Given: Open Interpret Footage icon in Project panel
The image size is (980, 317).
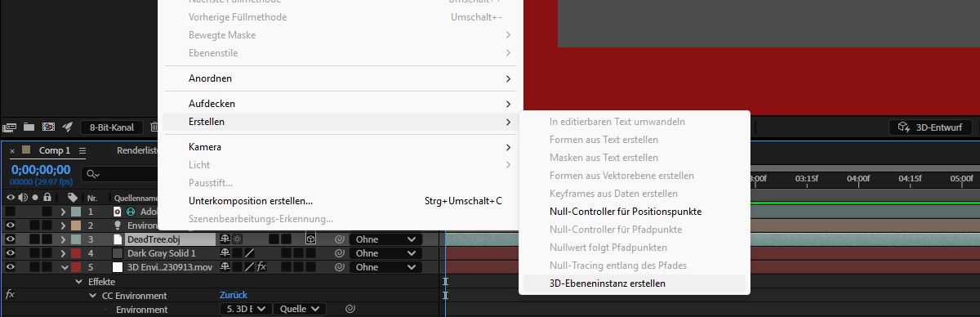Looking at the screenshot, I should point(10,127).
